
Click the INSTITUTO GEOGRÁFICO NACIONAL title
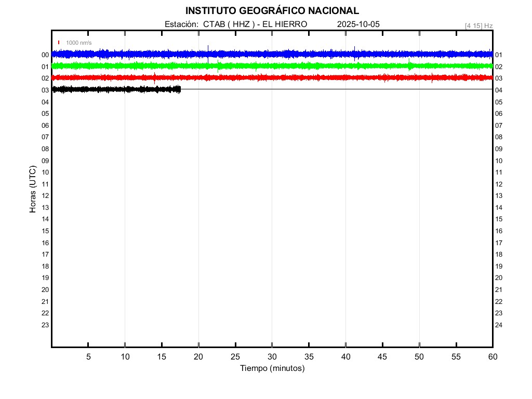[x=272, y=11]
